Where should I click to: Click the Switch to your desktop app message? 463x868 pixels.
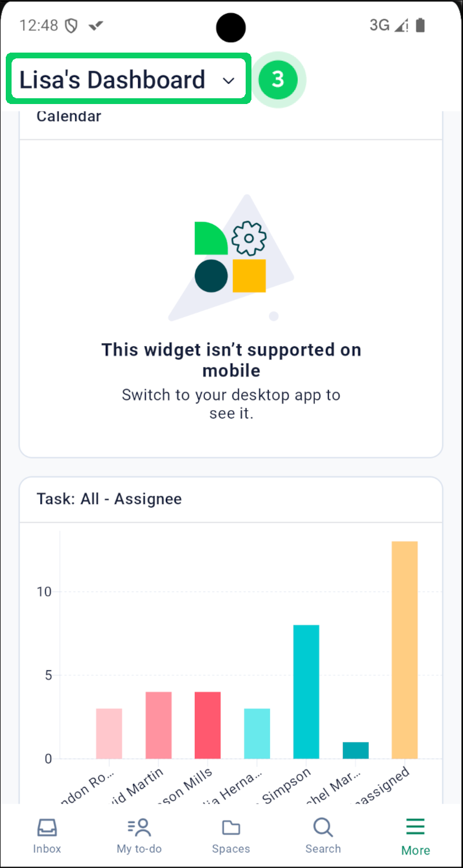tap(231, 403)
